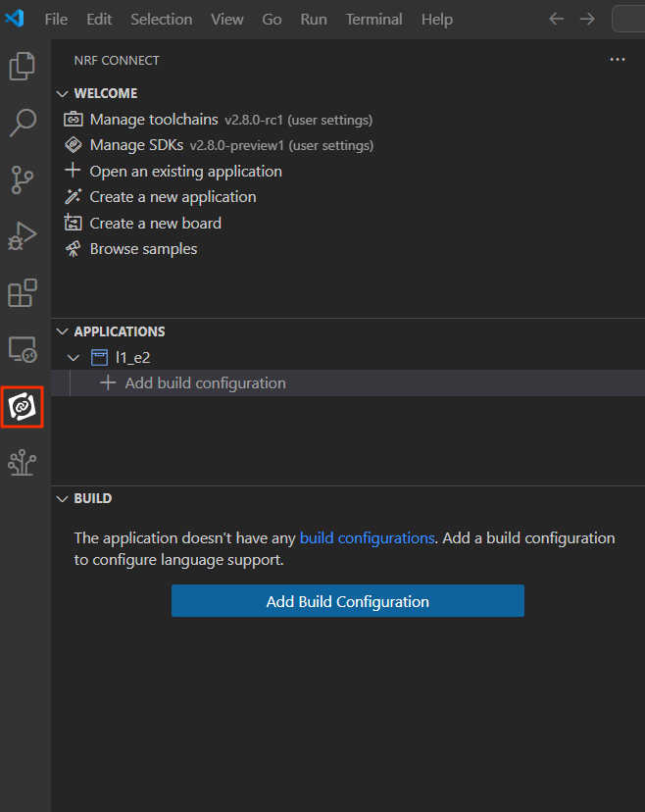Collapse the WELCOME section
This screenshot has width=645, height=812.
tap(63, 94)
